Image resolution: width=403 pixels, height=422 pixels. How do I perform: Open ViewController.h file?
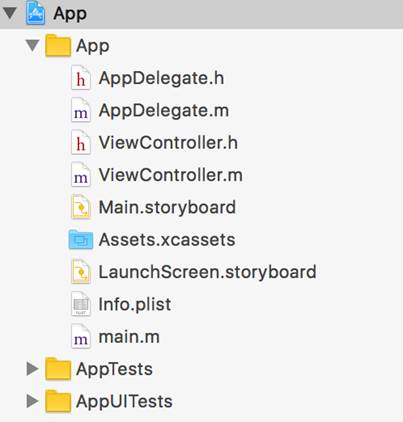click(x=168, y=143)
